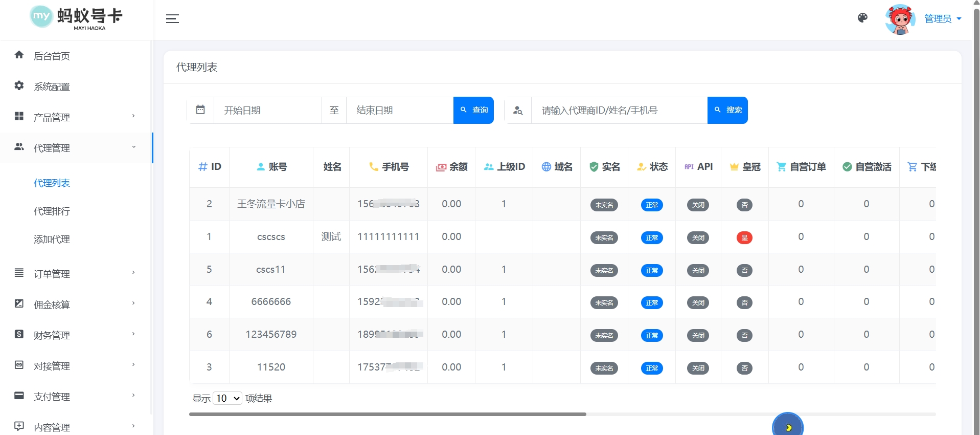980x435 pixels.
Task: Toggle the 关闭 API badge for 11520
Action: point(698,368)
